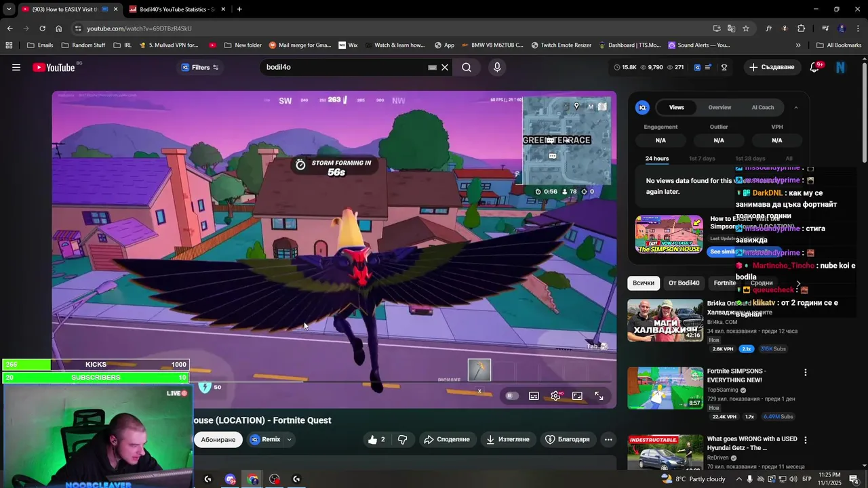868x488 pixels.
Task: Open options for Hyundai Getz video
Action: [x=806, y=440]
